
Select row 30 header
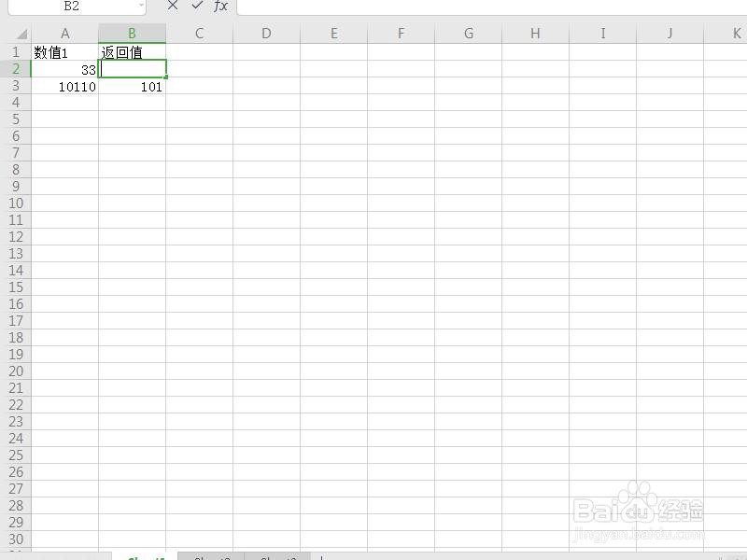16,539
